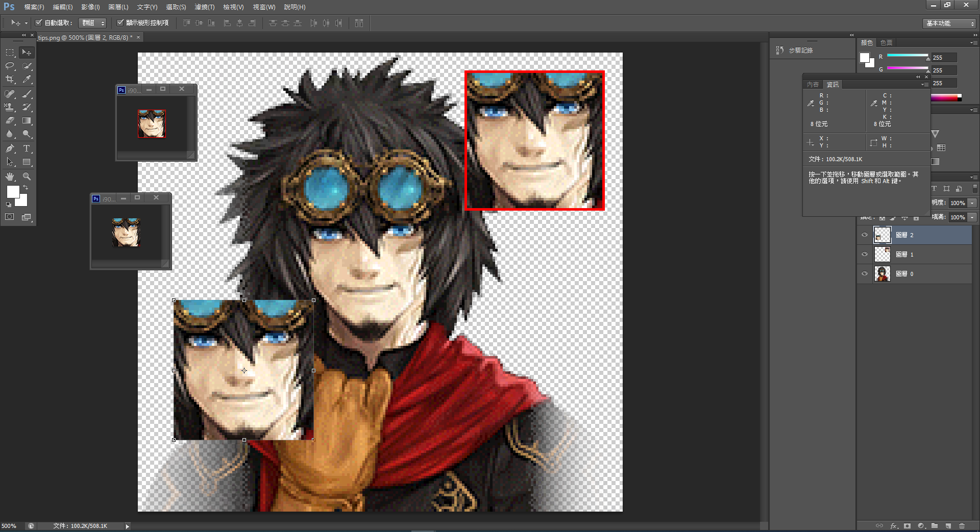Click the delete layer trash icon

click(962, 525)
